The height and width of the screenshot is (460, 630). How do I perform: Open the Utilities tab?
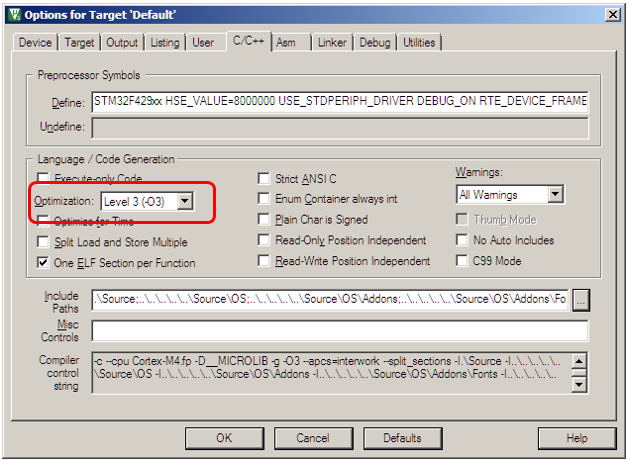click(419, 43)
